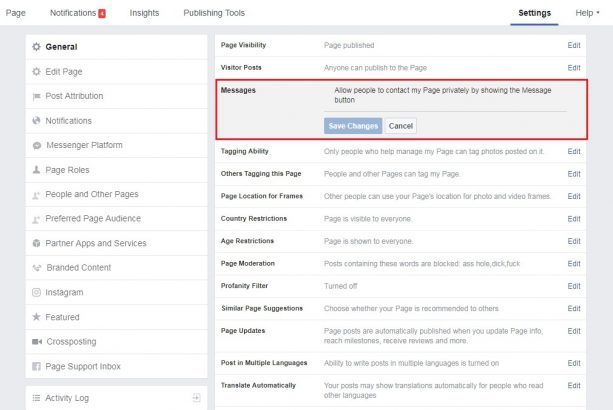Edit the Profanity Filter setting

[573, 285]
